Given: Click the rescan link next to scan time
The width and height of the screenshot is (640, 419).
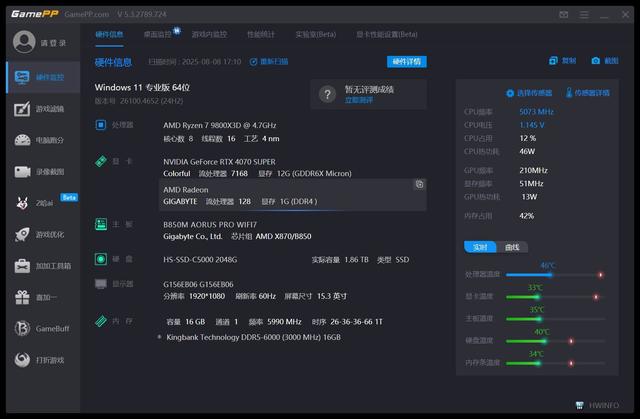Looking at the screenshot, I should click(269, 62).
